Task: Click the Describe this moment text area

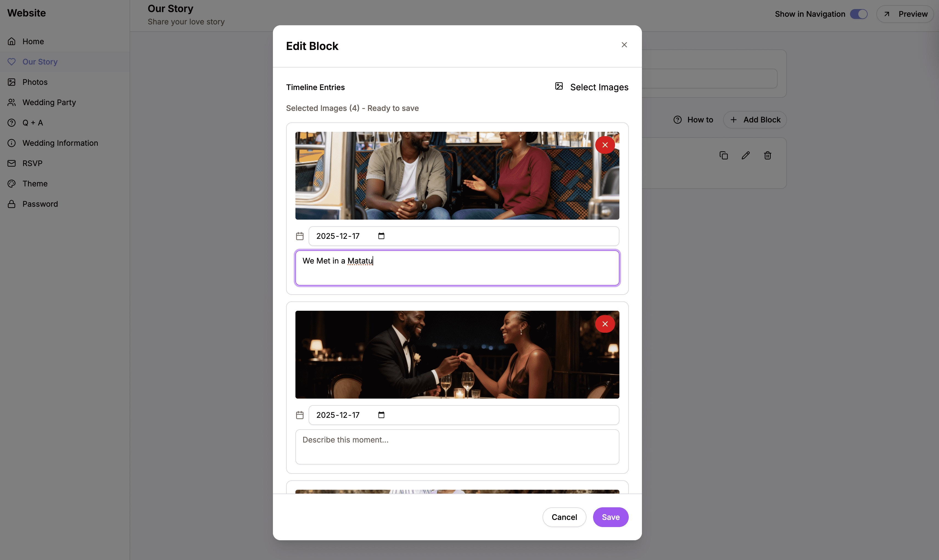Action: click(x=457, y=447)
